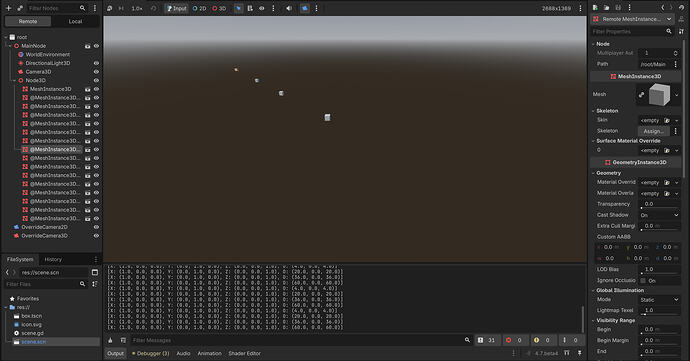The image size is (690, 361).
Task: Collapse the Geometry section
Action: pos(593,173)
